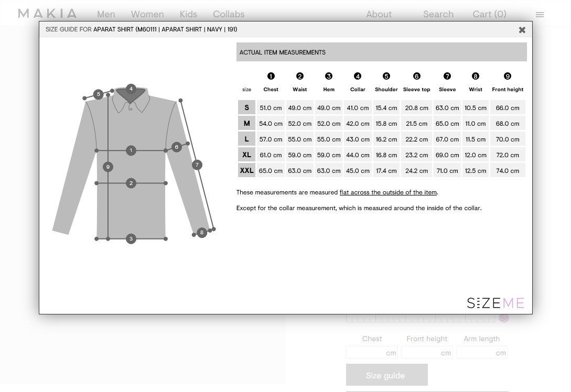
Task: Close the size guide dialog
Action: pyautogui.click(x=522, y=30)
